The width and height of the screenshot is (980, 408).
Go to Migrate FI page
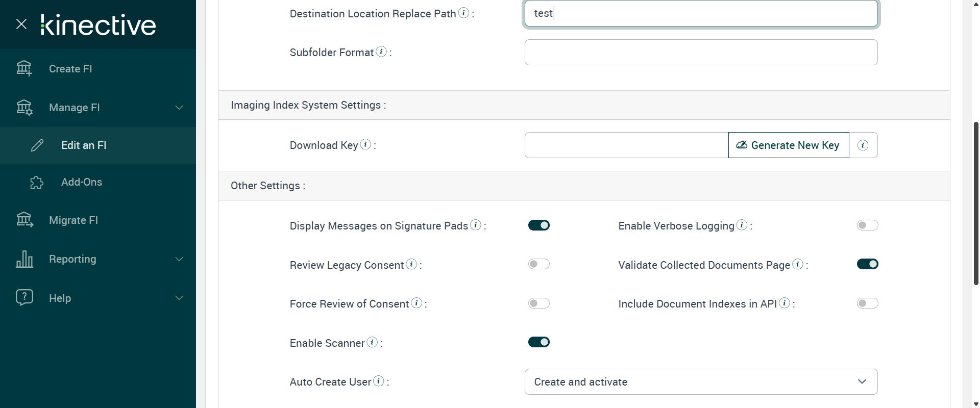point(73,220)
